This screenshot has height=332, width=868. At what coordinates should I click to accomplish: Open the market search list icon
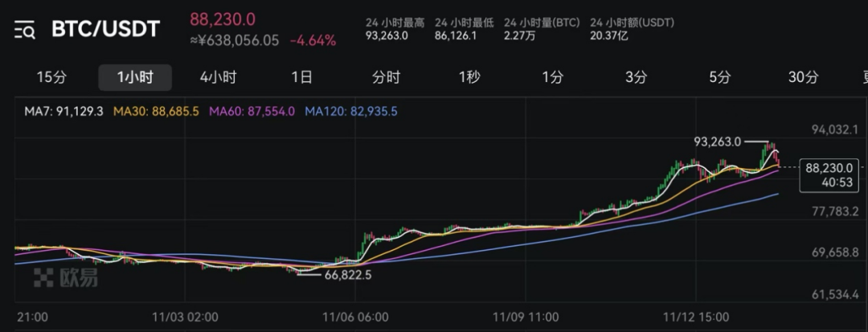[x=24, y=30]
